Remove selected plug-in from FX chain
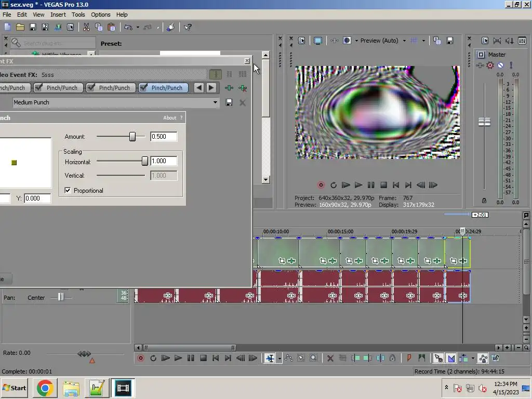Screen dimensions: 532x399 pyautogui.click(x=243, y=88)
